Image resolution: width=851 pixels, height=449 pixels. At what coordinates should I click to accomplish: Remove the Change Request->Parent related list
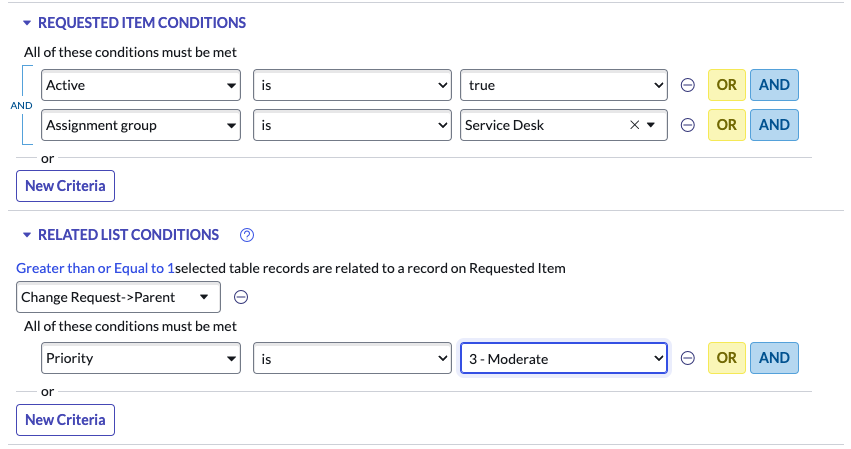[241, 297]
